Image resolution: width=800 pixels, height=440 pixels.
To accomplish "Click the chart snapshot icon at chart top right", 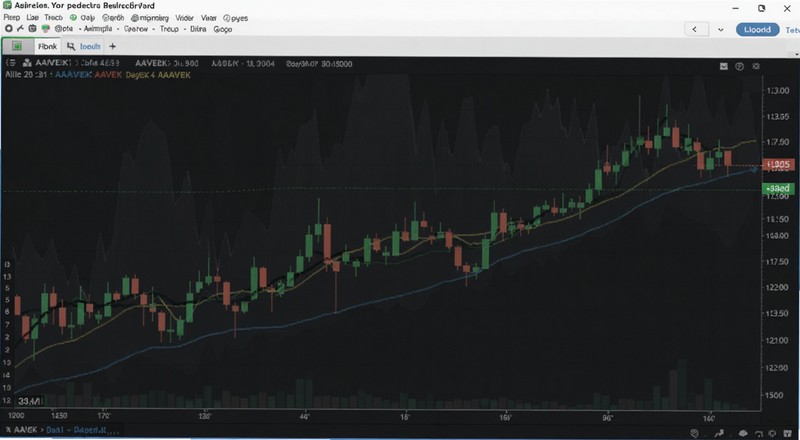I will coord(723,66).
